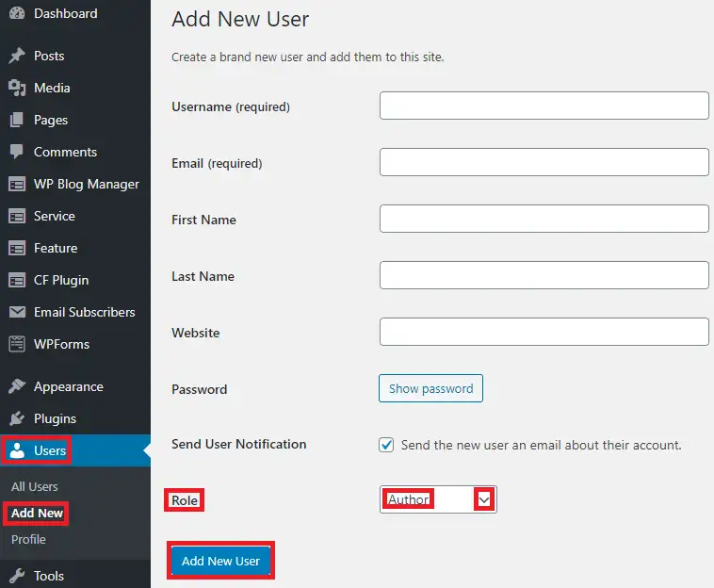Click the 'Add New User' page heading
The width and height of the screenshot is (714, 588).
pos(240,19)
